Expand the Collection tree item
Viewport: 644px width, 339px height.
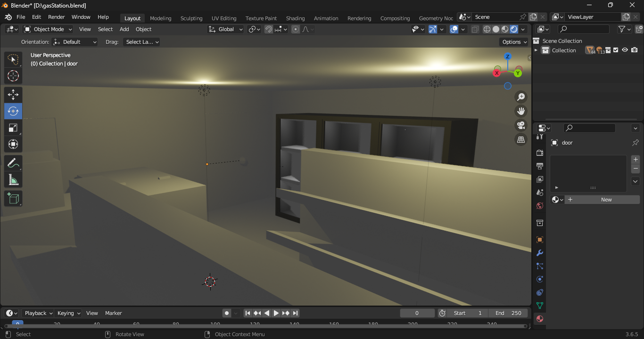tap(536, 50)
